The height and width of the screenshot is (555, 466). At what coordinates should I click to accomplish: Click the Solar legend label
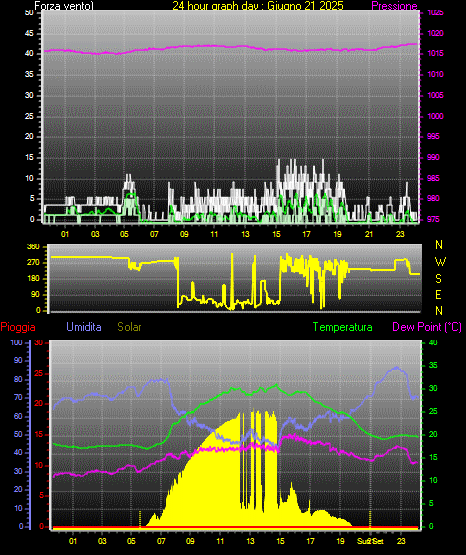pos(129,327)
